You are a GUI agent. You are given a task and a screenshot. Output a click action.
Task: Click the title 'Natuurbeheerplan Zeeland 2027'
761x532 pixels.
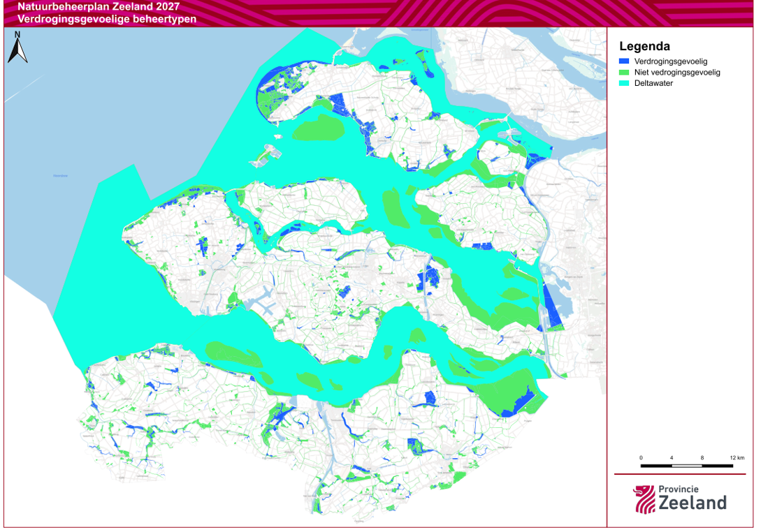(99, 7)
